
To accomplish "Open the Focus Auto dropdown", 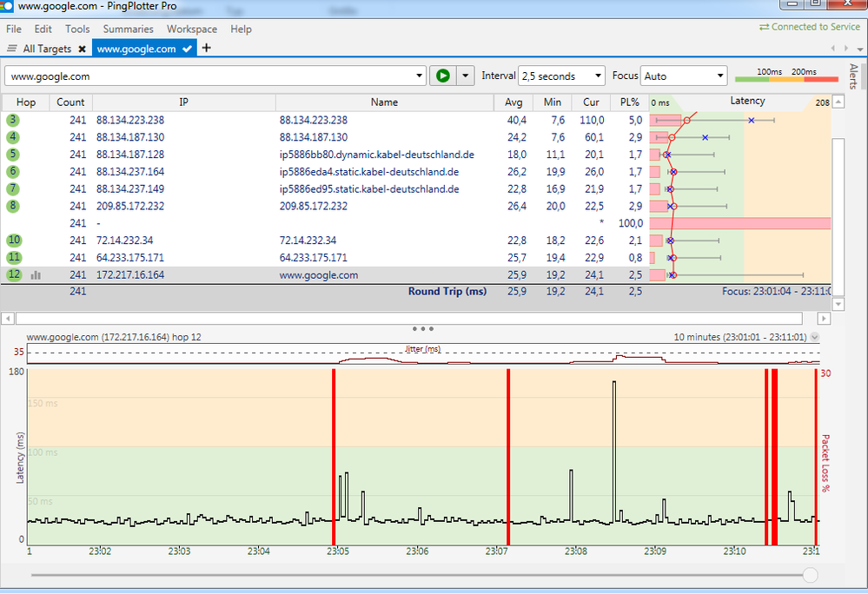I will [x=683, y=76].
